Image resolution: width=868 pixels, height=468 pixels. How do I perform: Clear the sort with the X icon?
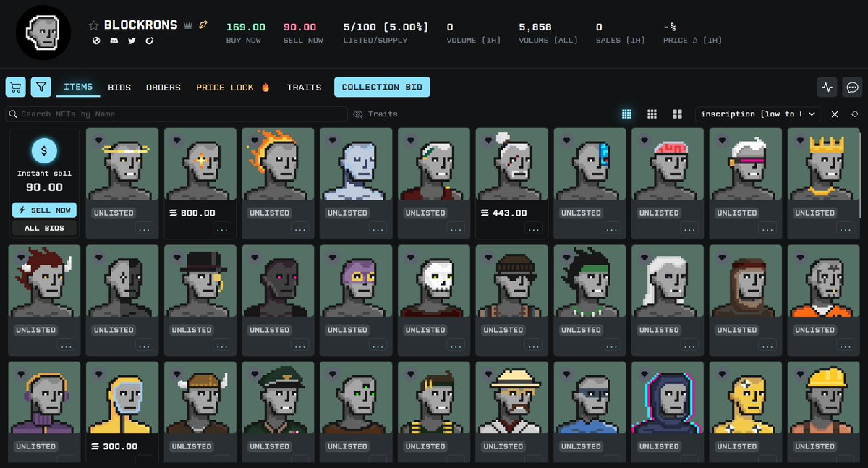(x=835, y=114)
